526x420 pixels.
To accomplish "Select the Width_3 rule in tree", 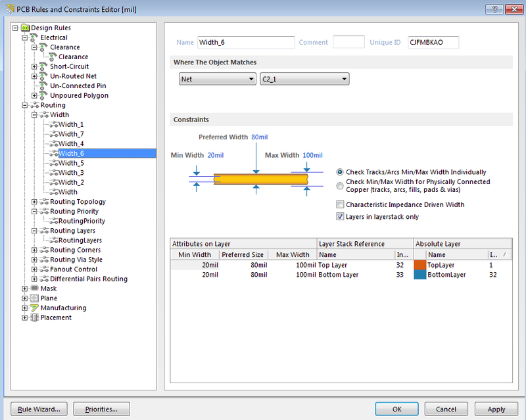I will (x=71, y=173).
